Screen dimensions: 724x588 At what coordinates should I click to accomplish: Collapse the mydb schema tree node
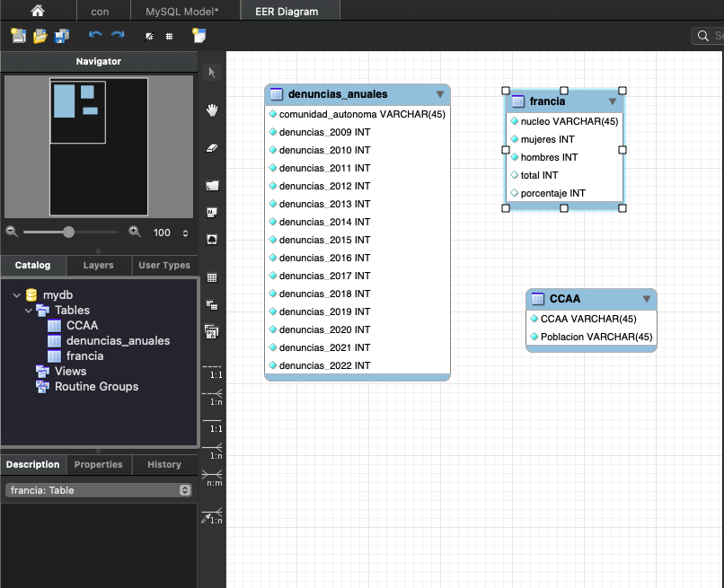[17, 294]
